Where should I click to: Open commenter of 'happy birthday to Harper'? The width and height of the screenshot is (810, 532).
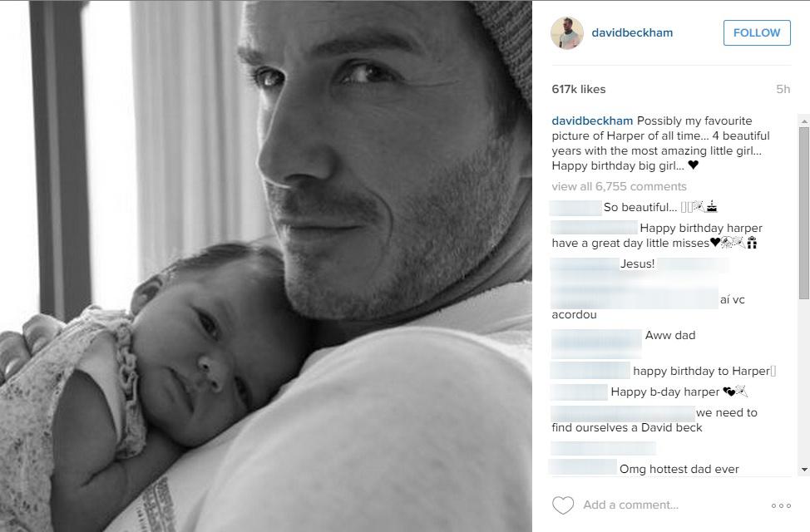tap(590, 371)
